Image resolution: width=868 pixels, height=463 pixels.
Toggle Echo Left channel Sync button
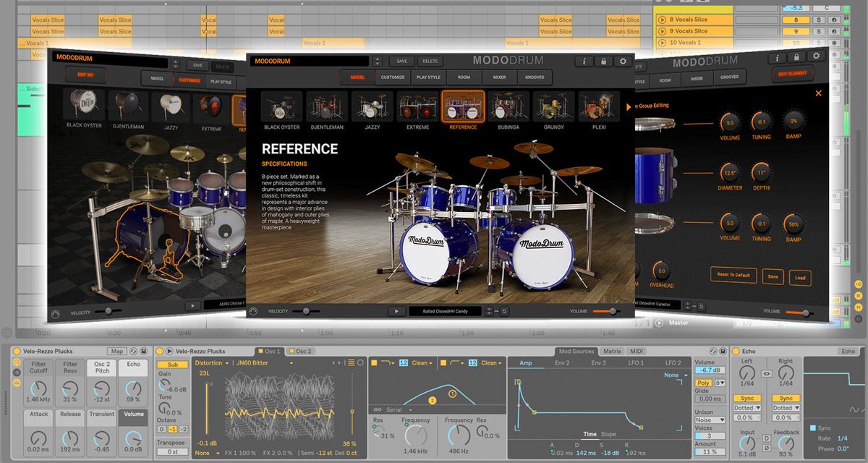[x=747, y=398]
